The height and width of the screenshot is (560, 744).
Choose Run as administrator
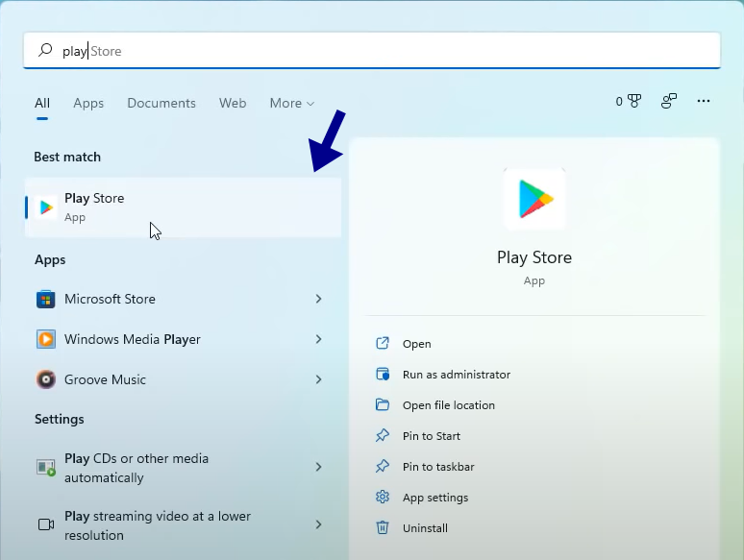457,375
